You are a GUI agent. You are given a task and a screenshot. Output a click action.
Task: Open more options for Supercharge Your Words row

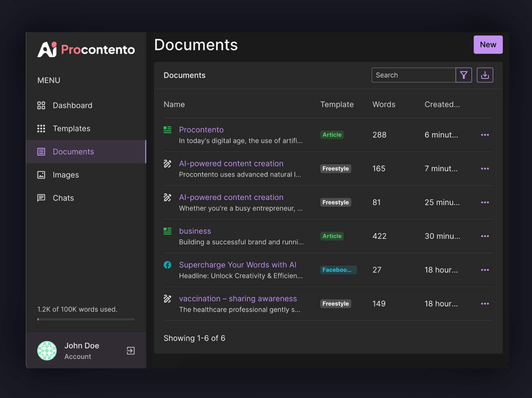click(485, 270)
